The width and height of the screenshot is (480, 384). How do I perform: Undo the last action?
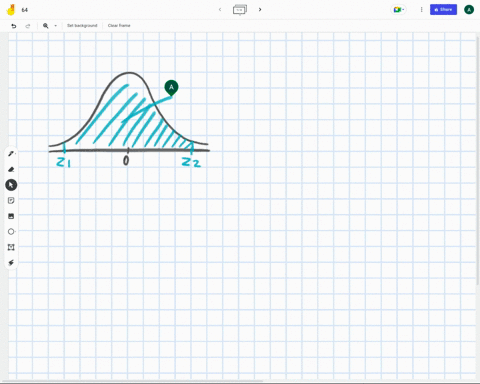[14, 26]
